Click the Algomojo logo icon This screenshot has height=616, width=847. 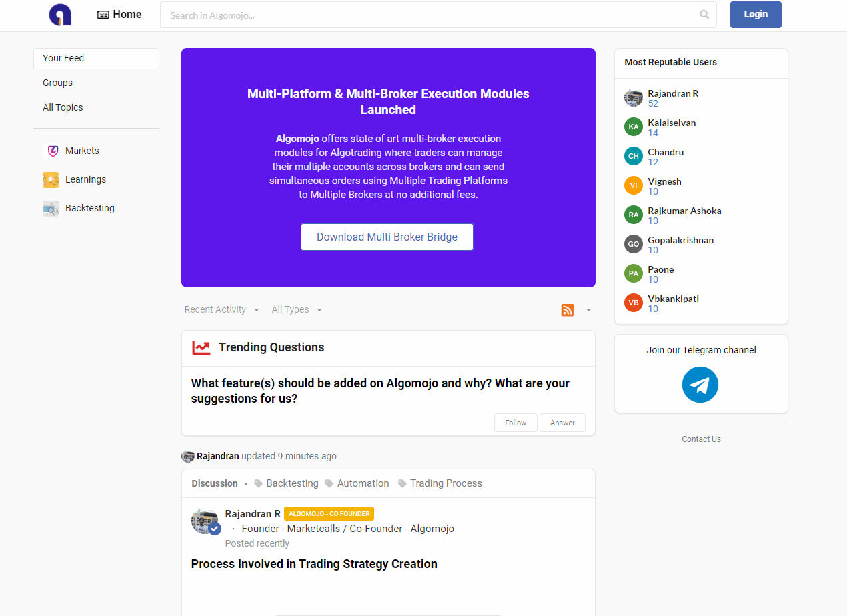pos(60,15)
